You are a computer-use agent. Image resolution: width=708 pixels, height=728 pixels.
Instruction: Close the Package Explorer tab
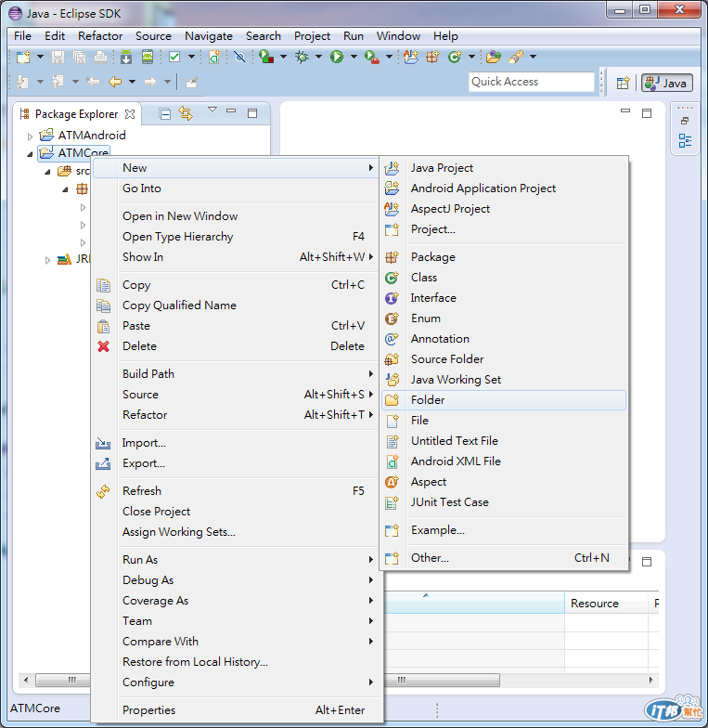click(130, 113)
